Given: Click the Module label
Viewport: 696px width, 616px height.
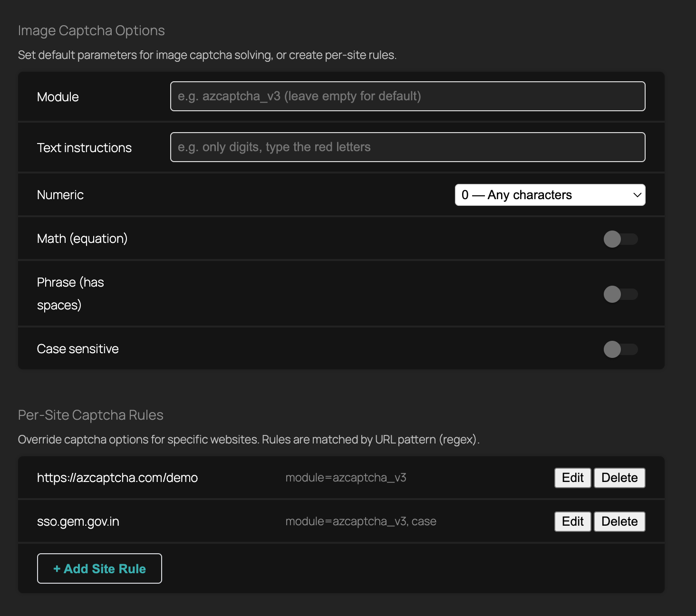Looking at the screenshot, I should tap(58, 97).
